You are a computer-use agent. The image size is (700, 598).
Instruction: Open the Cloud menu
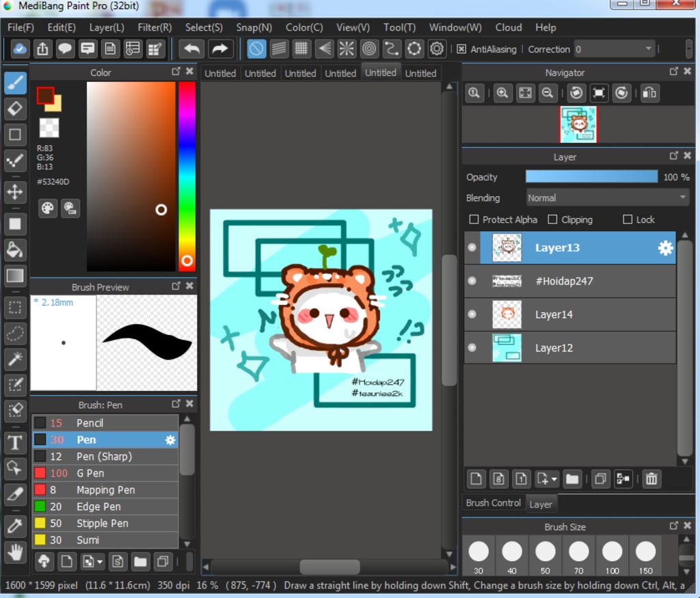[509, 27]
